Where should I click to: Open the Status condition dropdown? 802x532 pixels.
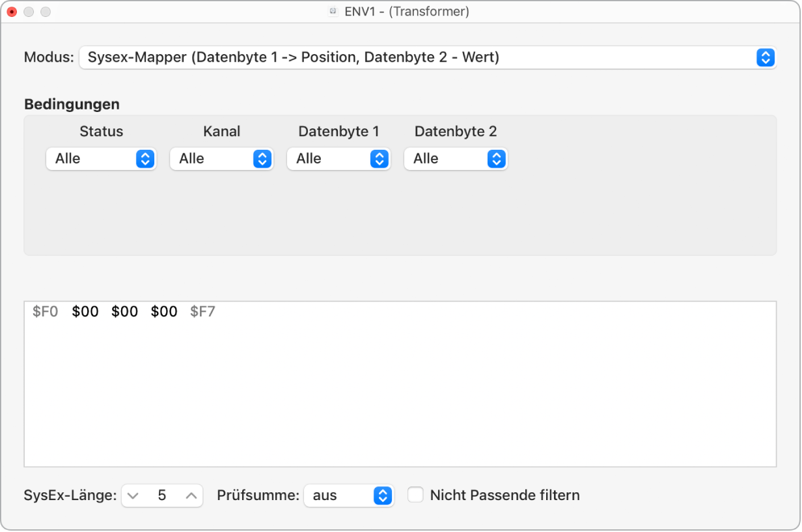point(101,158)
